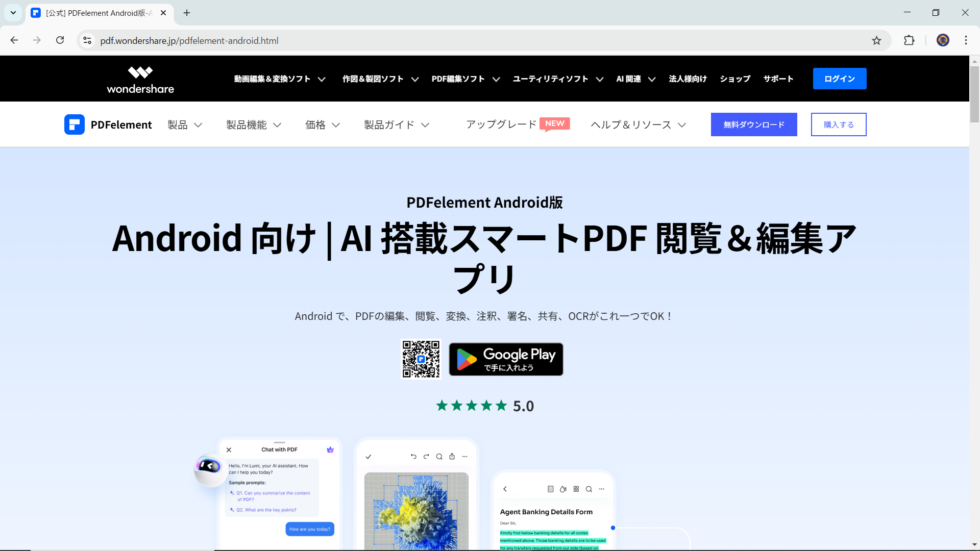Expand PDF編集ソフト menu
Screen dimensions: 980x551
465,79
